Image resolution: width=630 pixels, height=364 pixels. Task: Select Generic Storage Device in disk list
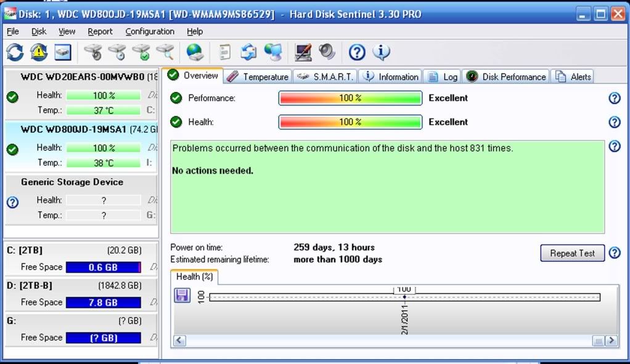coord(72,182)
